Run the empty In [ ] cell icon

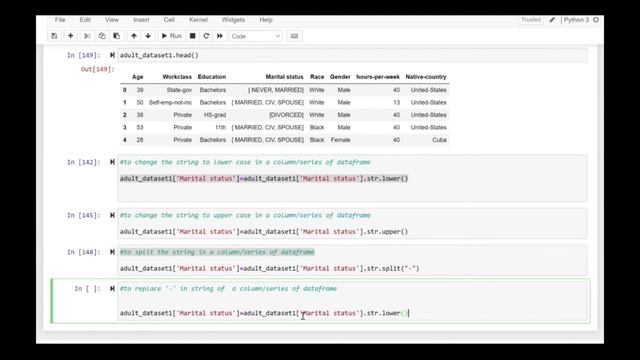tap(112, 289)
